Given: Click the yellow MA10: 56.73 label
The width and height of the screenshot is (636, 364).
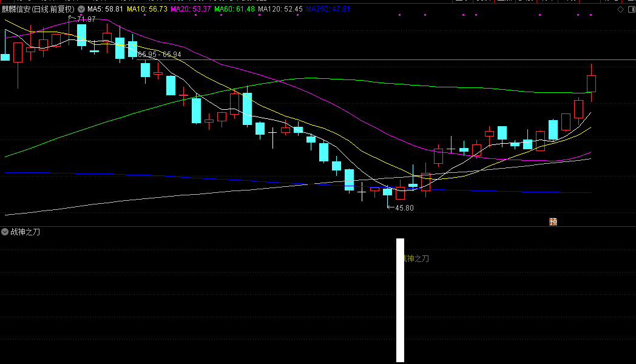Looking at the screenshot, I should pos(147,9).
